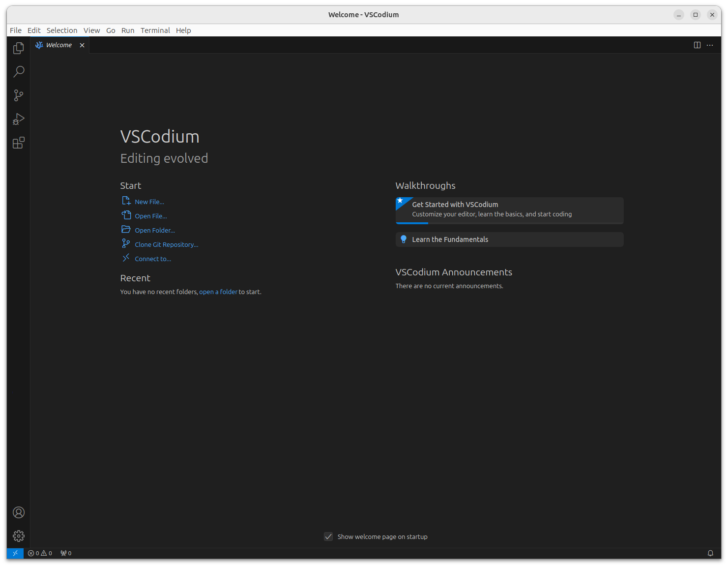
Task: Start the Learn the Fundamentals walkthrough
Action: [450, 239]
